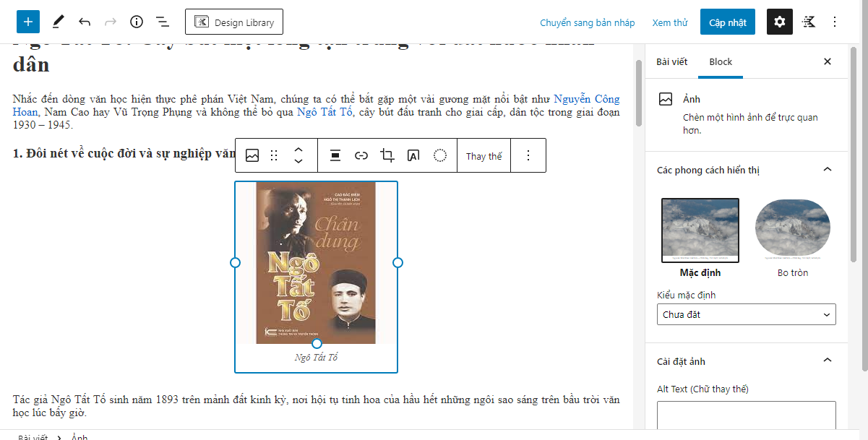This screenshot has height=440, width=868.
Task: Collapse the Cài đặt ảnh panel
Action: point(828,361)
